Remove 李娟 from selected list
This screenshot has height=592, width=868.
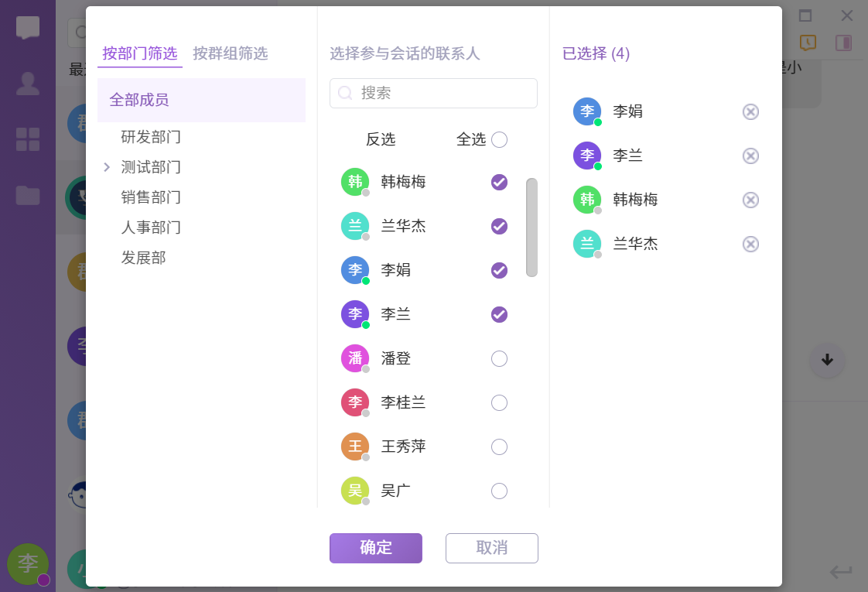[x=750, y=112]
